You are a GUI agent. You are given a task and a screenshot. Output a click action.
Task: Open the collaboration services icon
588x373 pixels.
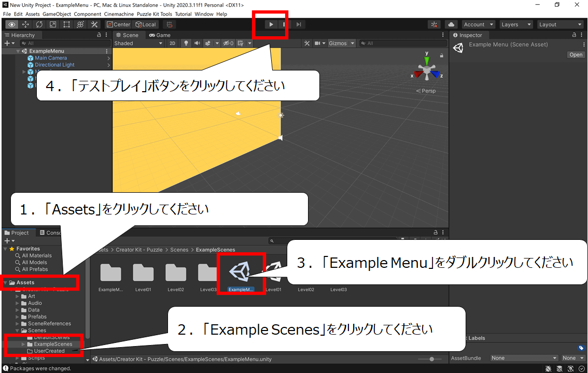tap(434, 24)
